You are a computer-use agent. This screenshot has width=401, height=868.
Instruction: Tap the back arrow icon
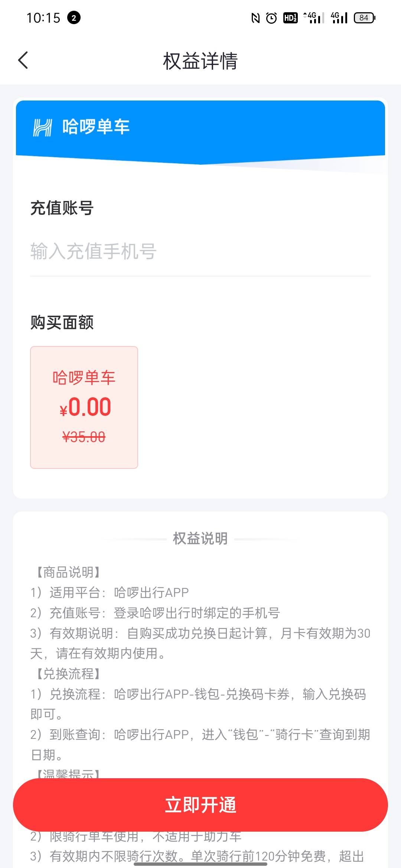(x=23, y=60)
